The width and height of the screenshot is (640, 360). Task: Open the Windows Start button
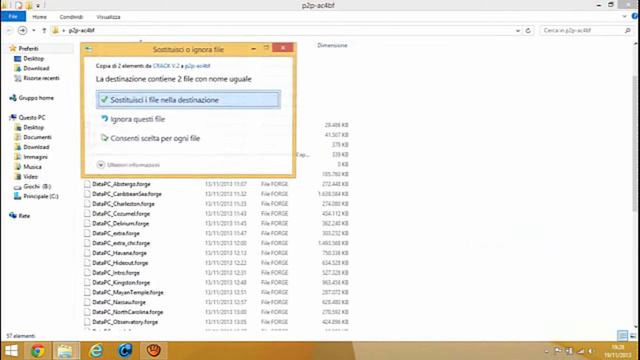[x=11, y=351]
